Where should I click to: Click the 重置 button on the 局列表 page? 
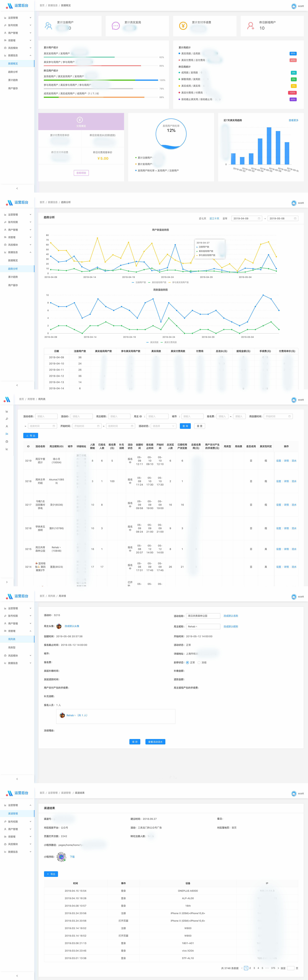pyautogui.click(x=200, y=426)
